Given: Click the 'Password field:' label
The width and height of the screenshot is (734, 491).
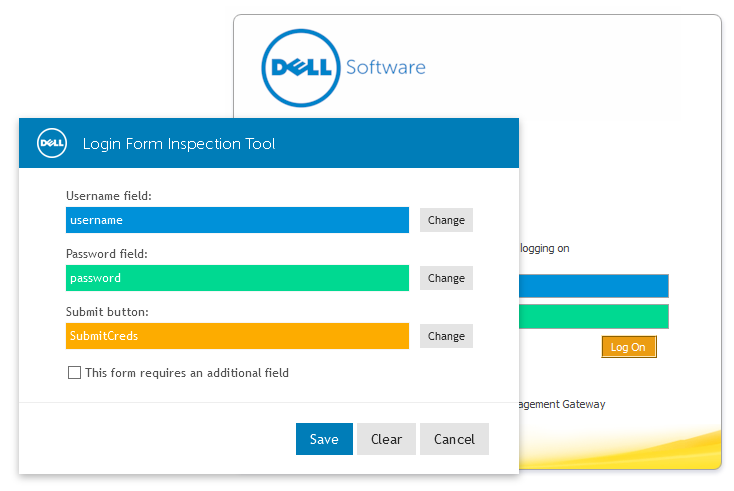Looking at the screenshot, I should 107,254.
